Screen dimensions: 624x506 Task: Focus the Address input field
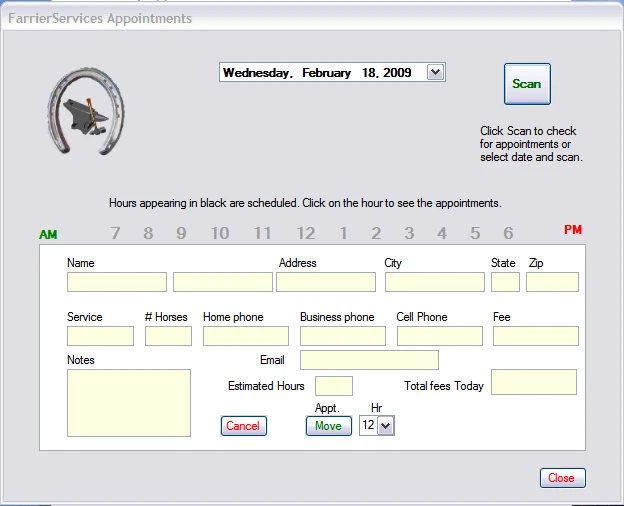[326, 282]
